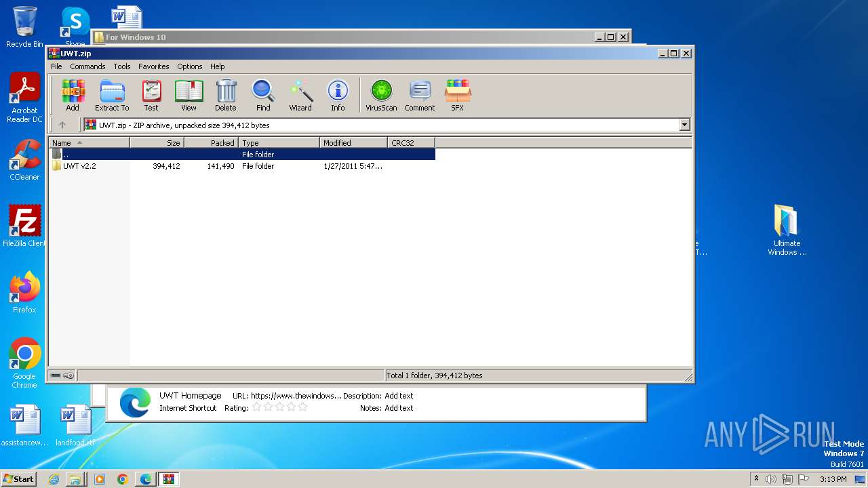Viewport: 868px width, 488px height.
Task: Open the Recycle Bin desktop icon
Action: 24,27
